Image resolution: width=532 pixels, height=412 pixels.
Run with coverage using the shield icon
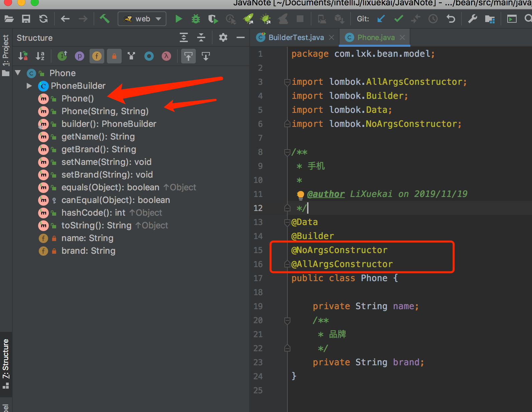pos(213,19)
